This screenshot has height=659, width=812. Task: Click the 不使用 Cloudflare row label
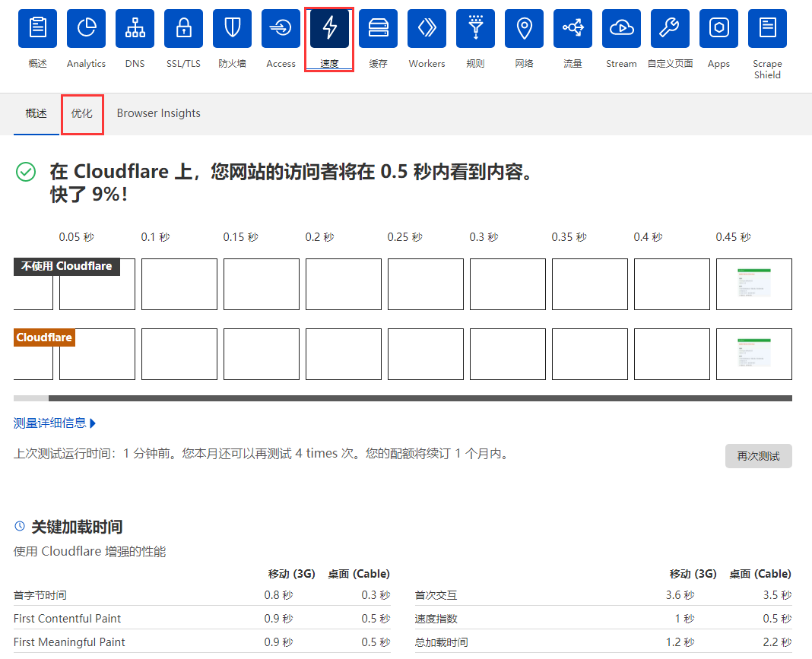click(x=67, y=266)
